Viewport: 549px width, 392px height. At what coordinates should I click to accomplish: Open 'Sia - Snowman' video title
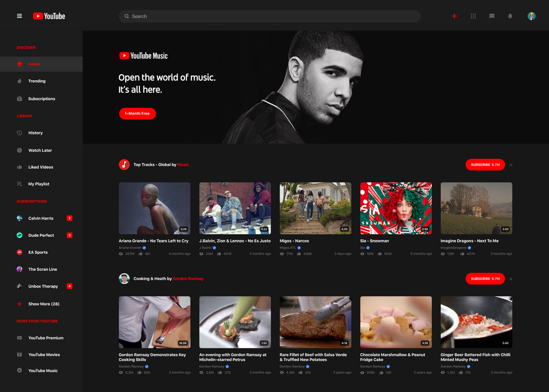coord(374,241)
